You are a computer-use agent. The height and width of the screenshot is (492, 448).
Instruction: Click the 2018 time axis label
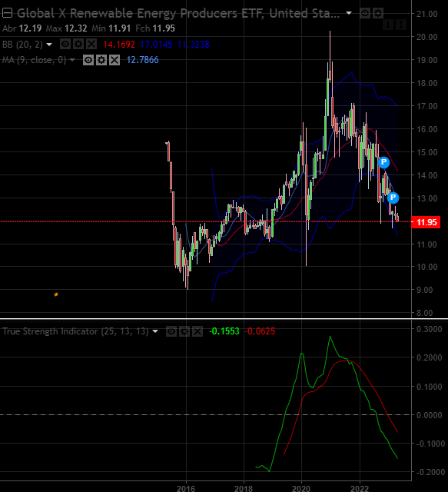[x=244, y=488]
